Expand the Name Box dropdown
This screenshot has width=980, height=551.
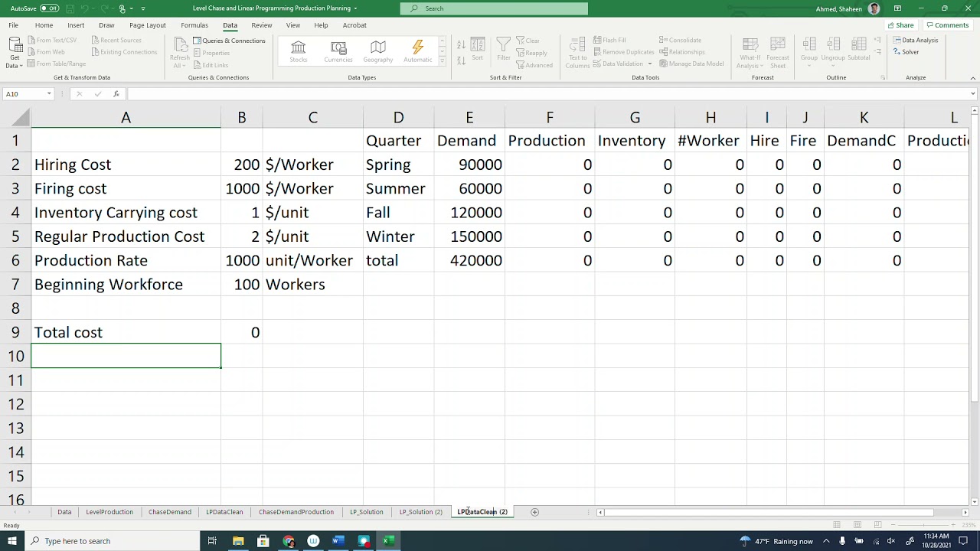tap(49, 94)
